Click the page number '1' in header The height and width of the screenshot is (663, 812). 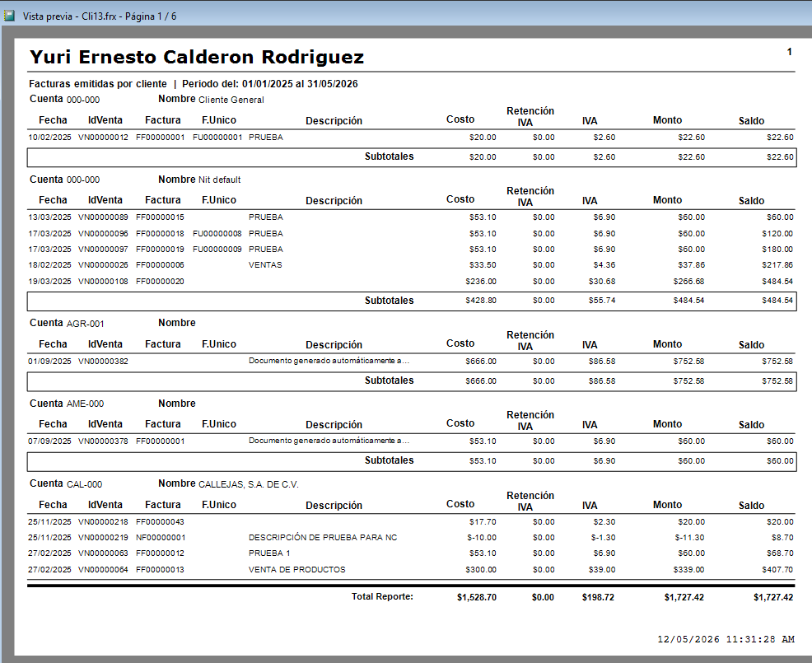pyautogui.click(x=789, y=52)
